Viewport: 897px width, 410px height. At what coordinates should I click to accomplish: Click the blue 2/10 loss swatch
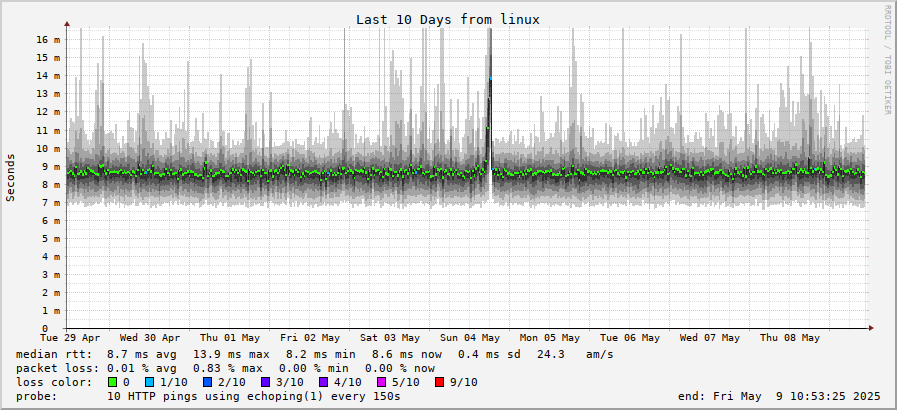pyautogui.click(x=208, y=382)
